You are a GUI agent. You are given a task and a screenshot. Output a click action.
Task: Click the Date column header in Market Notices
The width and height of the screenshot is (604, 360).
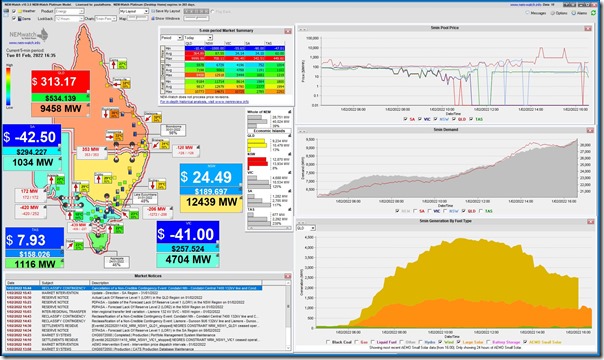pyautogui.click(x=23, y=283)
